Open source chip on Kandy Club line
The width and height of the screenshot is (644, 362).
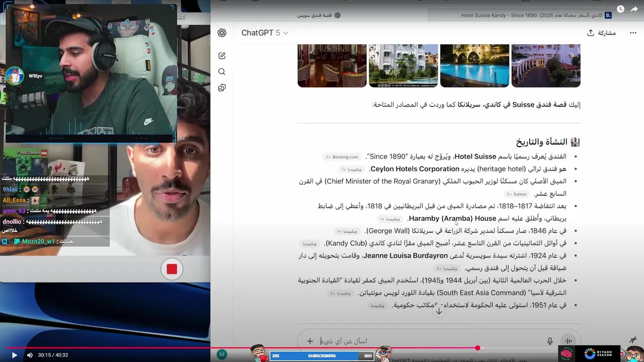point(310,243)
